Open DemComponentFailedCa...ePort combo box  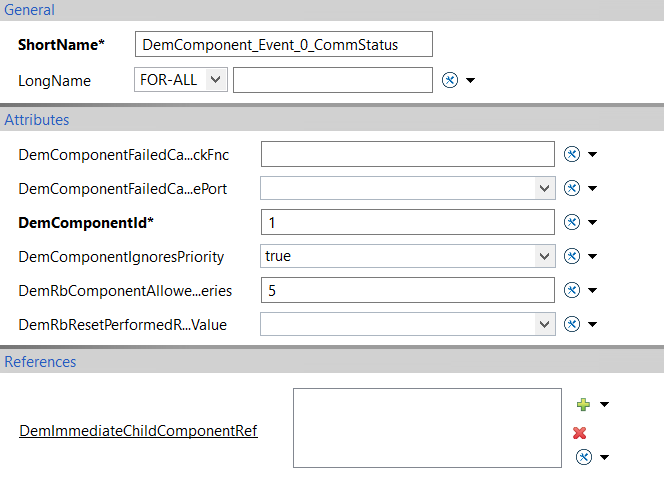coord(408,188)
